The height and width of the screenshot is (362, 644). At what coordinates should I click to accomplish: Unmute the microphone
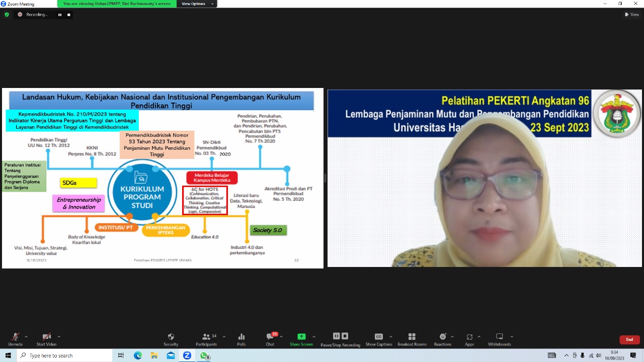(x=15, y=339)
